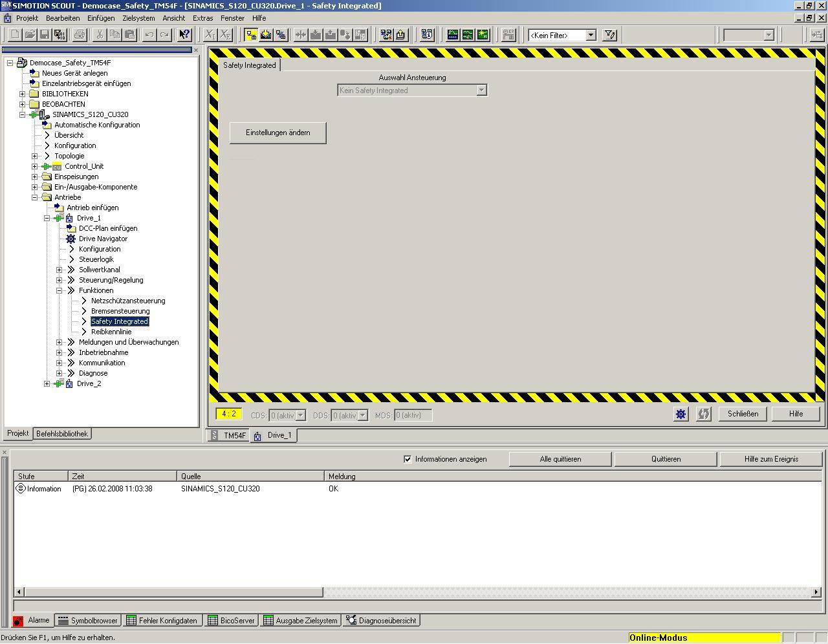This screenshot has width=828, height=644.
Task: Open the Ansicht menu
Action: pyautogui.click(x=173, y=18)
